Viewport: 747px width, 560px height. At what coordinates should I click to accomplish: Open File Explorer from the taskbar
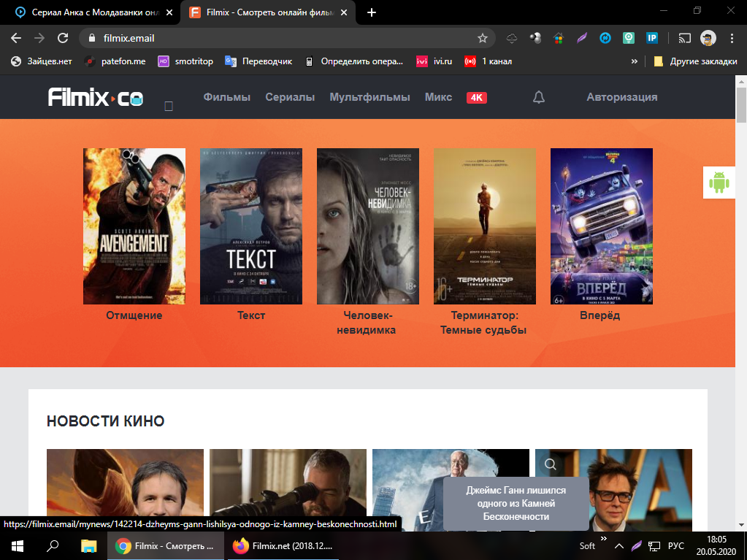(x=88, y=545)
